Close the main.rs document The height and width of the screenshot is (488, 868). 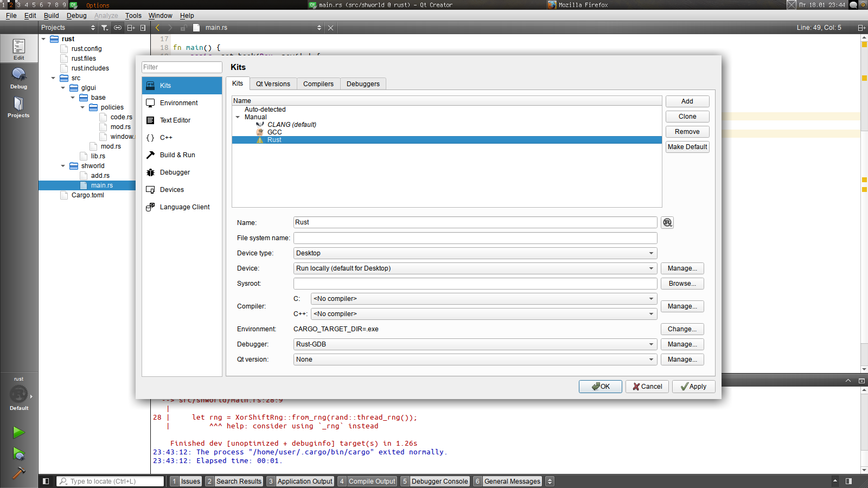[330, 28]
